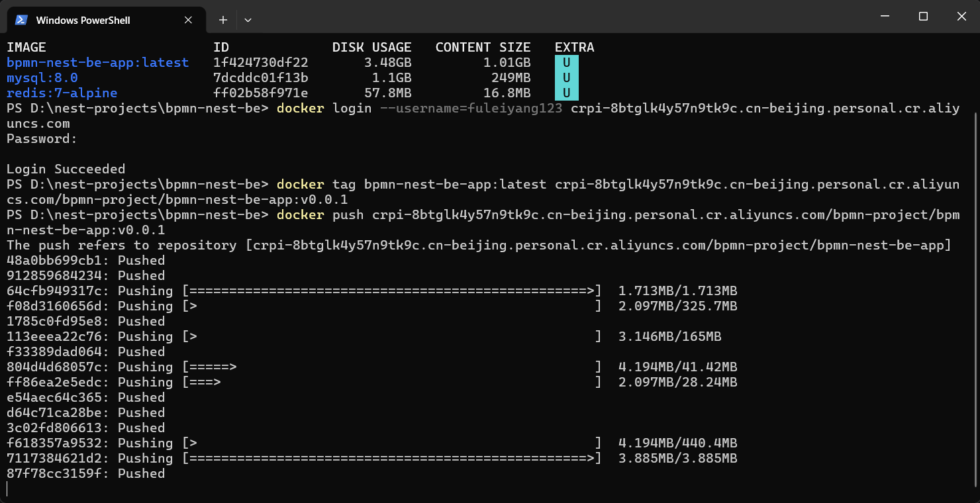Click the IMAGE column header

tap(26, 48)
